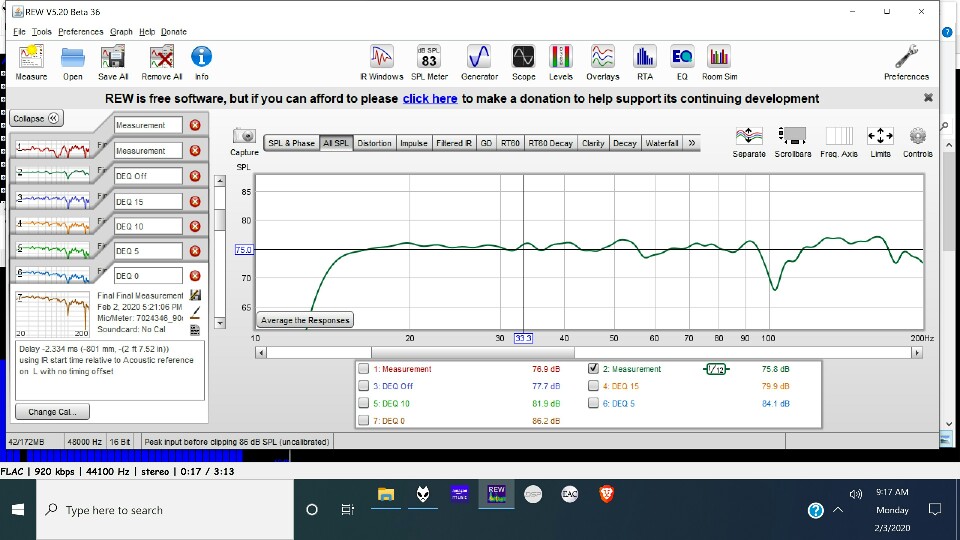The width and height of the screenshot is (960, 540).
Task: Uncheck the 2: Measurement trace
Action: pyautogui.click(x=594, y=369)
